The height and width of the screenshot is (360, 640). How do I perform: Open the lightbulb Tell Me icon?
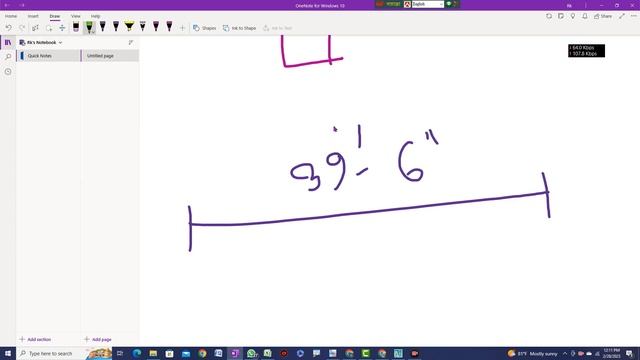click(x=573, y=16)
